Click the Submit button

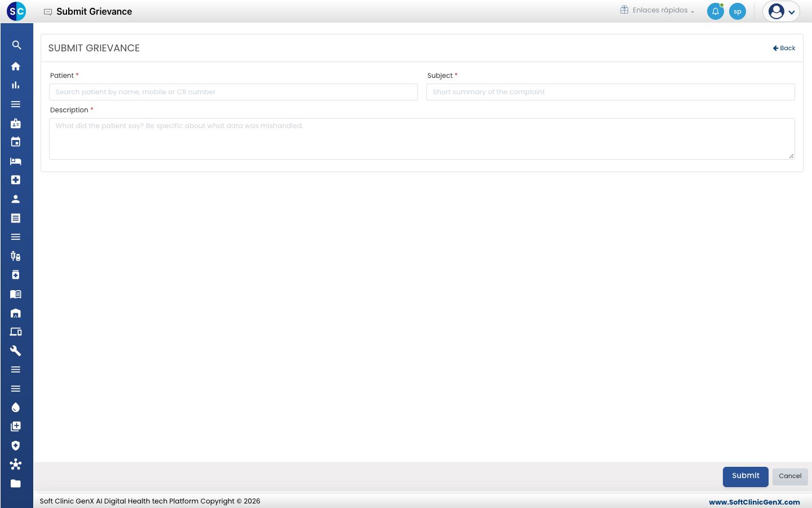745,476
